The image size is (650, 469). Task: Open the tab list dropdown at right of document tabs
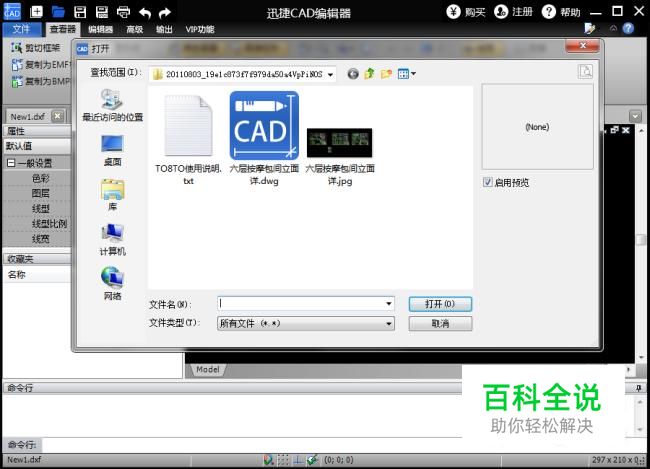click(635, 116)
